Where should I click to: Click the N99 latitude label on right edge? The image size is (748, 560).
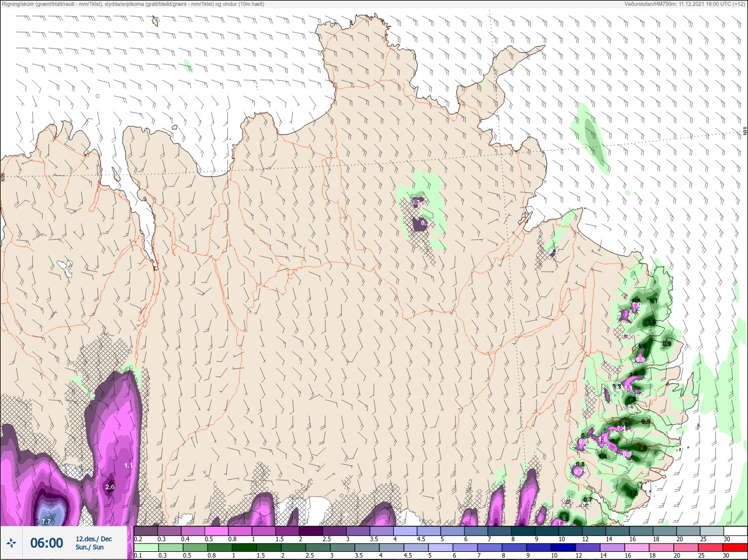[745, 132]
